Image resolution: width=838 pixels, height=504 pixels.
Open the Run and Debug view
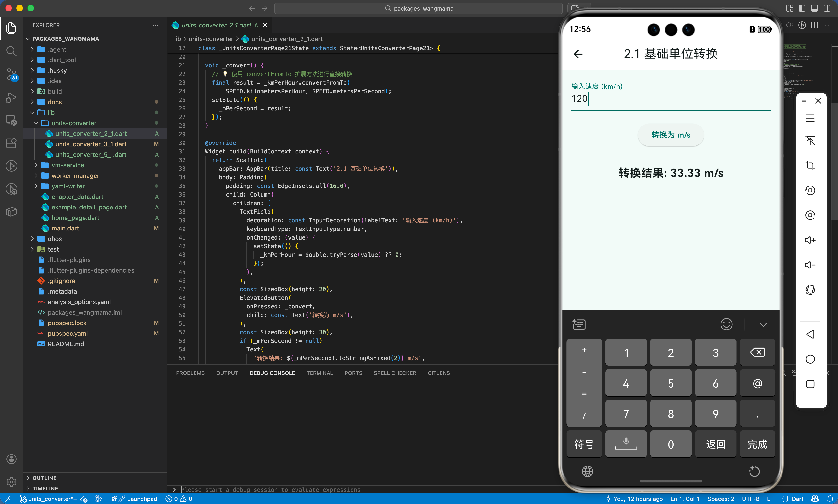11,98
